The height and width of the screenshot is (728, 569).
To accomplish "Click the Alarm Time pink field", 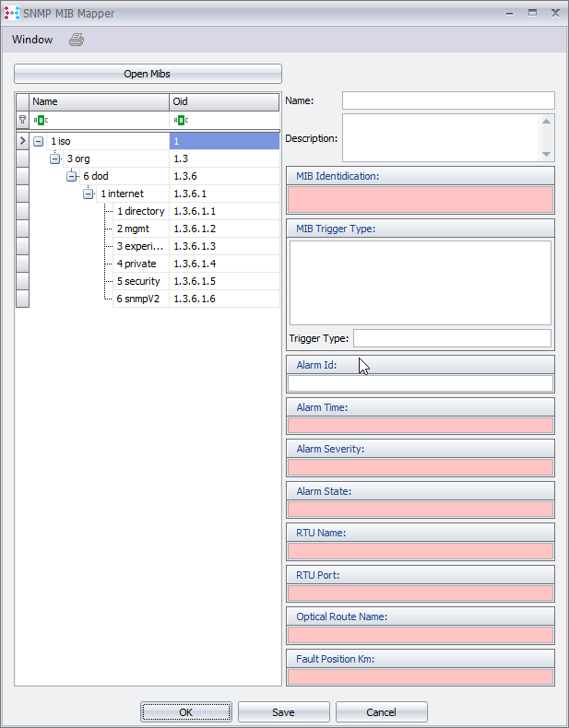I will point(421,426).
